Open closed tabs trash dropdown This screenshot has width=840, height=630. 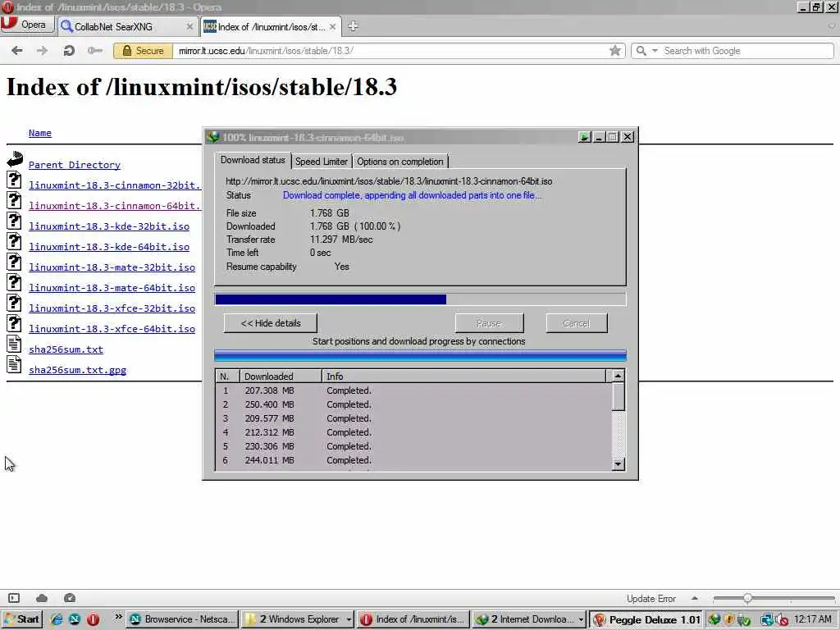point(832,25)
